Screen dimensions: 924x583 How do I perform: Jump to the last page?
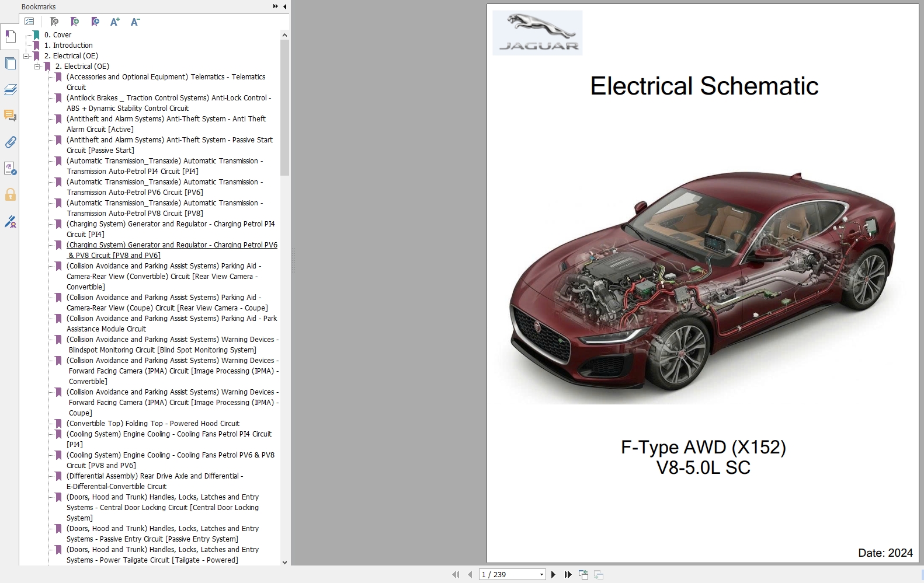[568, 575]
